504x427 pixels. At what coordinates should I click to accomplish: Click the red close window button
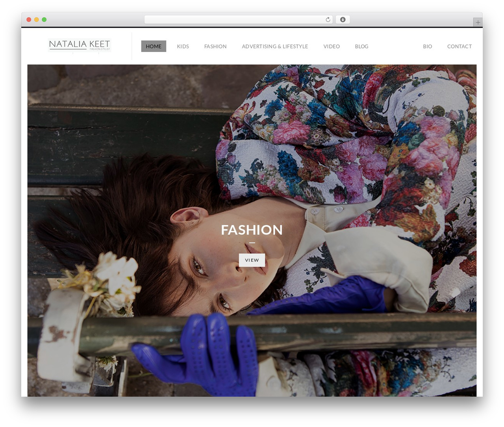pyautogui.click(x=29, y=20)
